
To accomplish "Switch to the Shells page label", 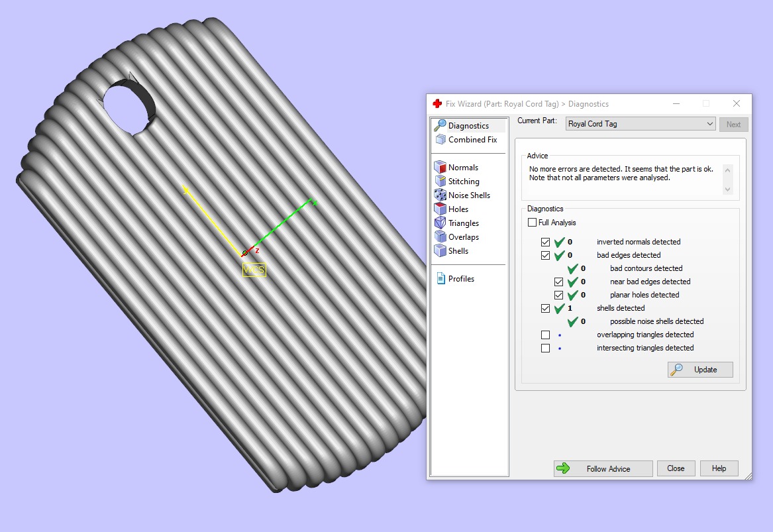I will coord(458,251).
